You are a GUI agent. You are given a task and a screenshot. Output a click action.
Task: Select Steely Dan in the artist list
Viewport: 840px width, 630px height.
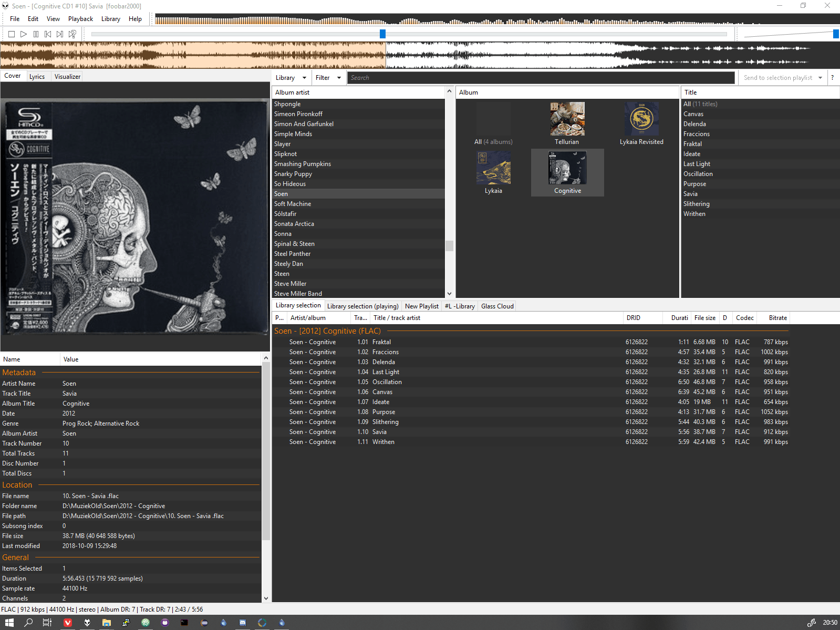click(358, 264)
